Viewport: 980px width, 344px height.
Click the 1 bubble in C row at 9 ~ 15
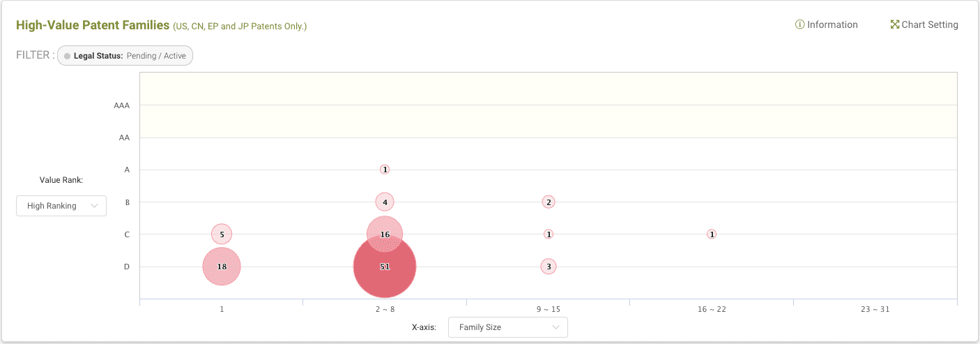549,234
